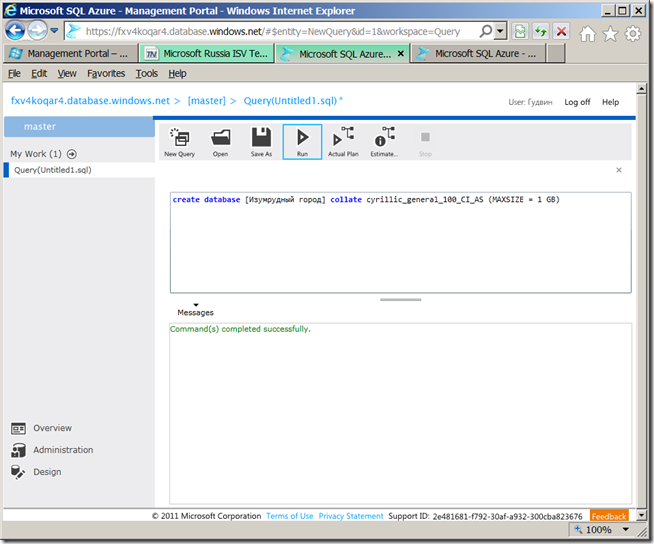
Task: Open Terms of Use link
Action: pyautogui.click(x=289, y=516)
